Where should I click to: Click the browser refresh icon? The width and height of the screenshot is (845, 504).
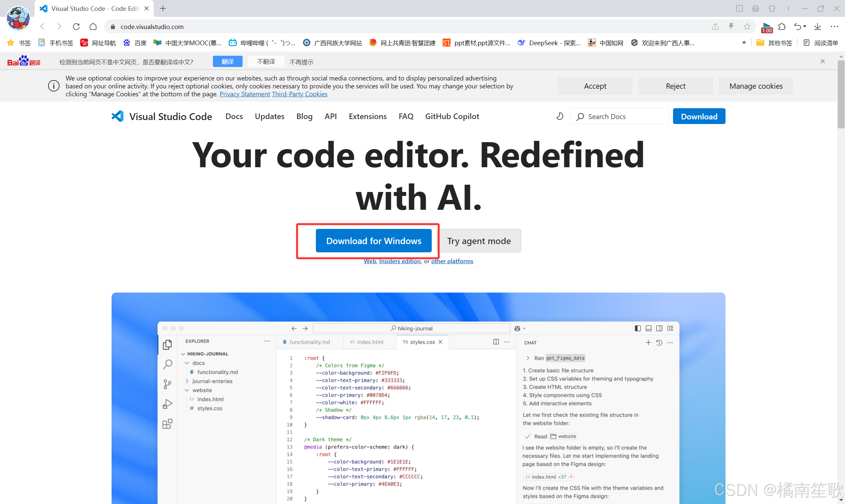click(76, 26)
